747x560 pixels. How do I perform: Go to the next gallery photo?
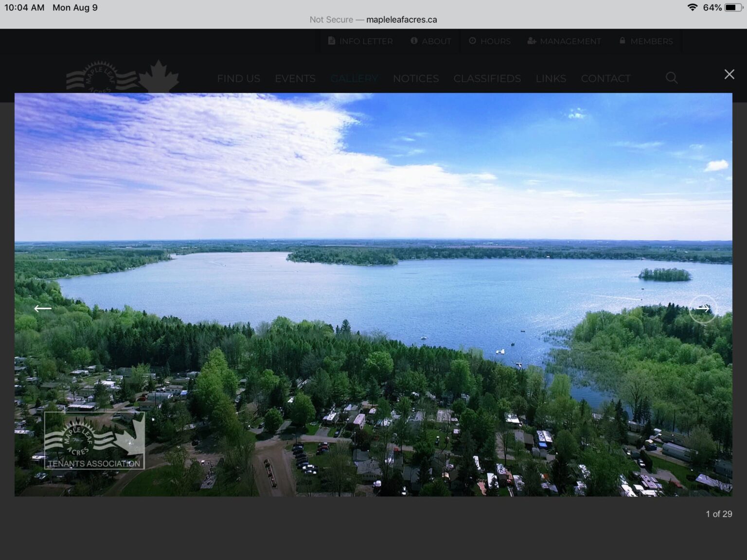pyautogui.click(x=703, y=309)
